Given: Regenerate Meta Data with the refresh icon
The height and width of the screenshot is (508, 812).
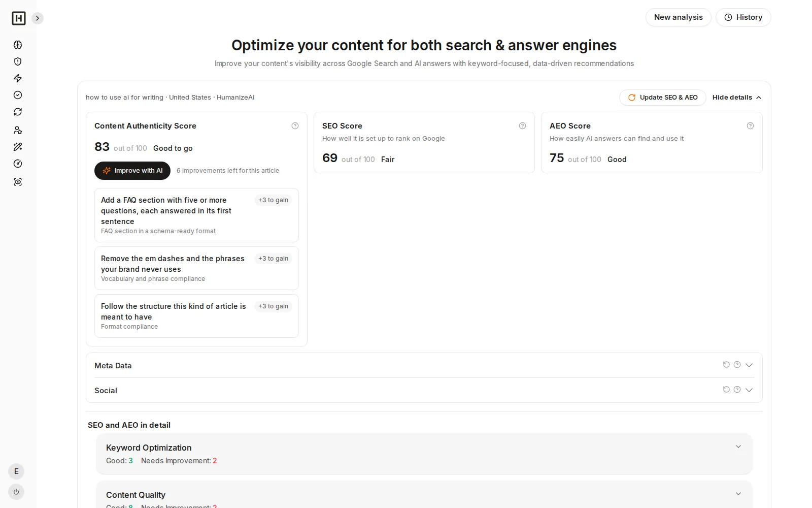Looking at the screenshot, I should pyautogui.click(x=726, y=365).
